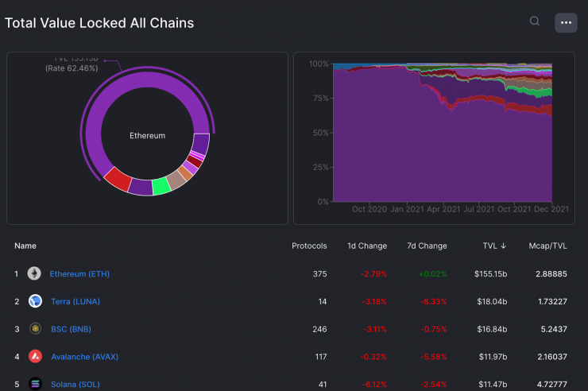Click Solana TVL value $11.47b
The image size is (588, 391).
[493, 385]
